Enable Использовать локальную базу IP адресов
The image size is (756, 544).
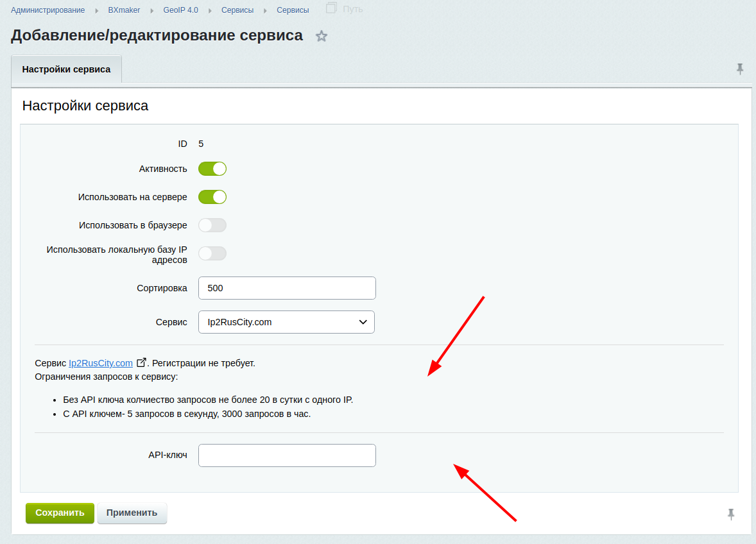click(x=212, y=253)
